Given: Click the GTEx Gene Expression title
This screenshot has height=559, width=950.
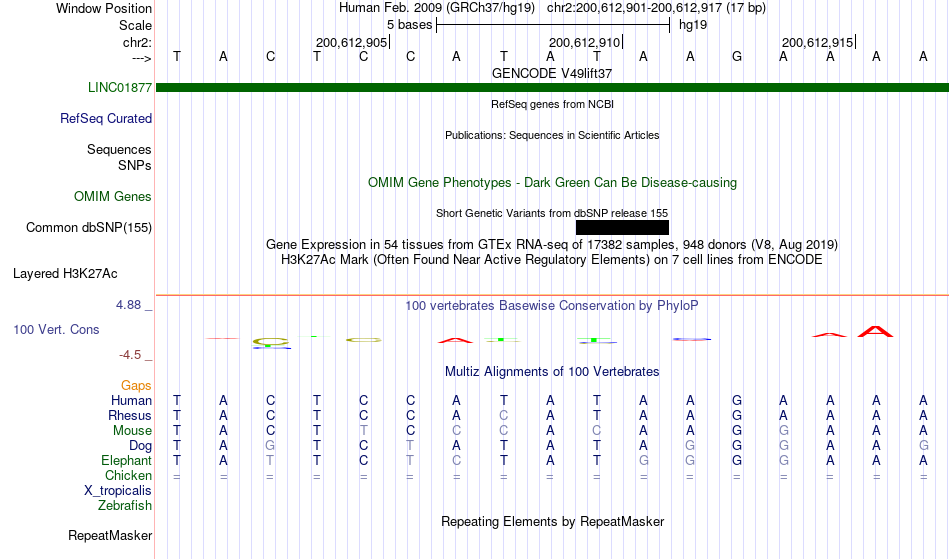Looking at the screenshot, I should point(552,245).
